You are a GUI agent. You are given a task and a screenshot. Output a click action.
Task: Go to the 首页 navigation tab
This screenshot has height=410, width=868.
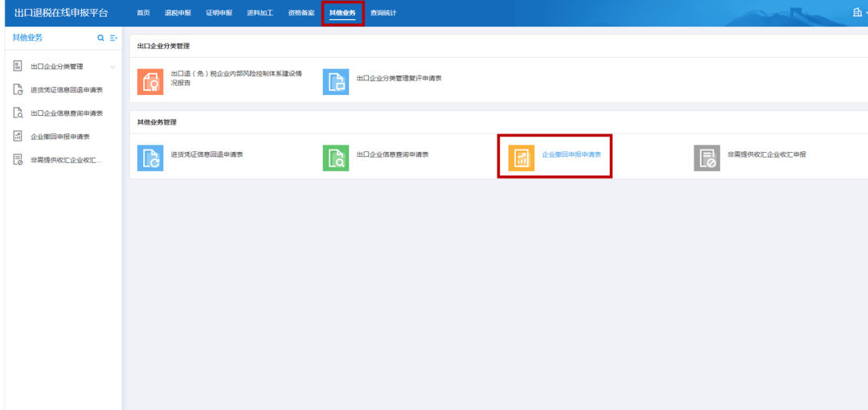(x=143, y=13)
